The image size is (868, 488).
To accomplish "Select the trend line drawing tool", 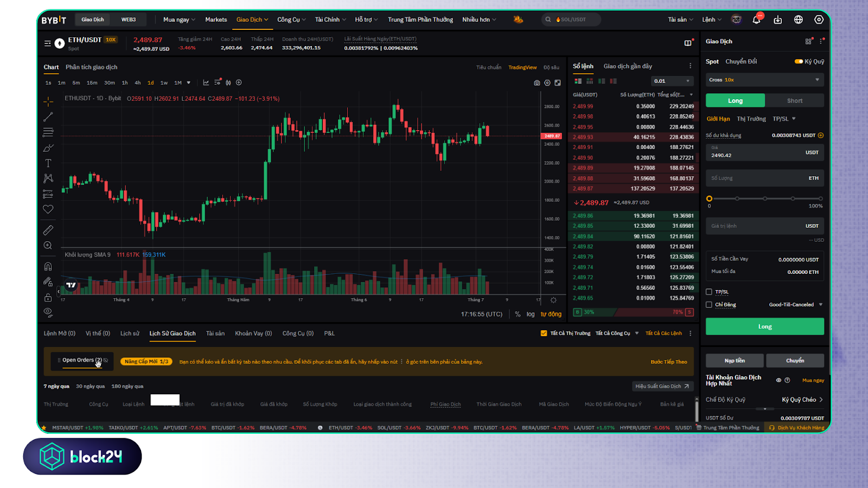I will tap(48, 117).
